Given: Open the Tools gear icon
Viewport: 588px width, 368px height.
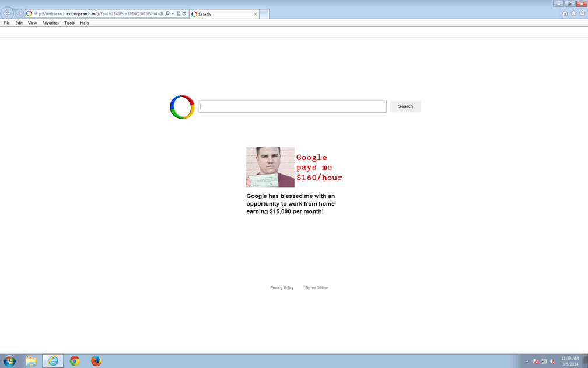Looking at the screenshot, I should pyautogui.click(x=582, y=13).
